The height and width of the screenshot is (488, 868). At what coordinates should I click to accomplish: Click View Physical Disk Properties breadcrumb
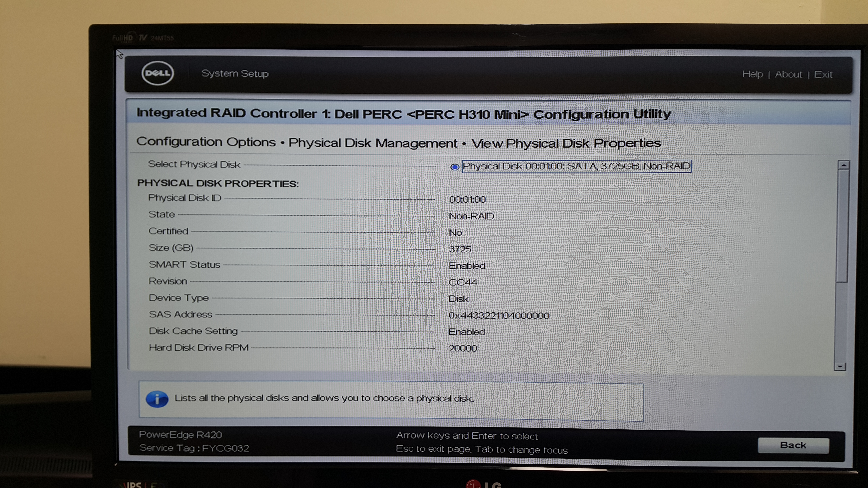tap(566, 143)
